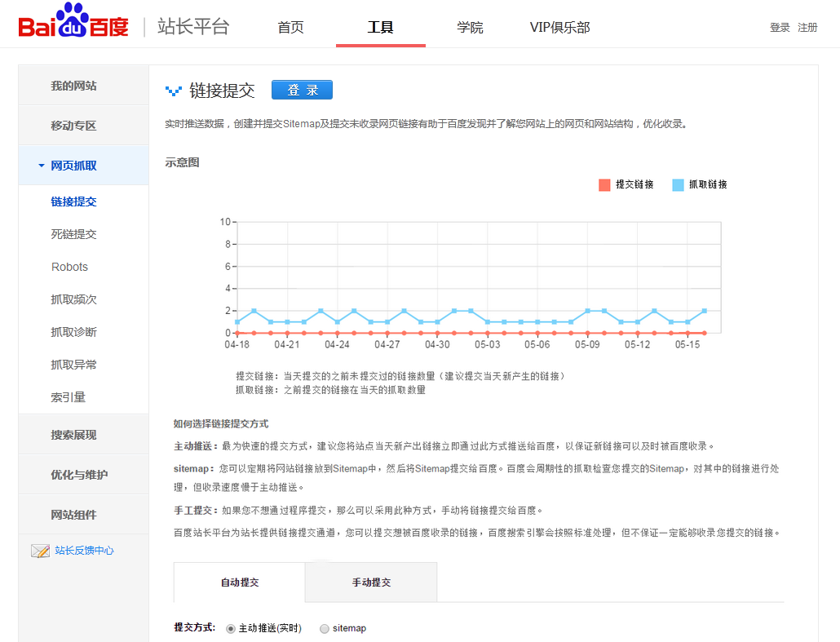Click the blue 登录 button

click(x=302, y=90)
